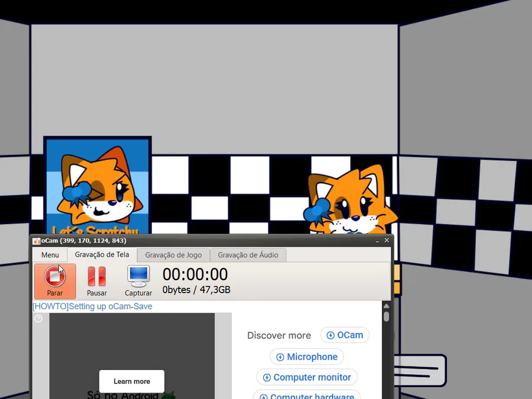The width and height of the screenshot is (532, 399).
Task: Select the Computer monitor discover chip
Action: click(x=307, y=377)
